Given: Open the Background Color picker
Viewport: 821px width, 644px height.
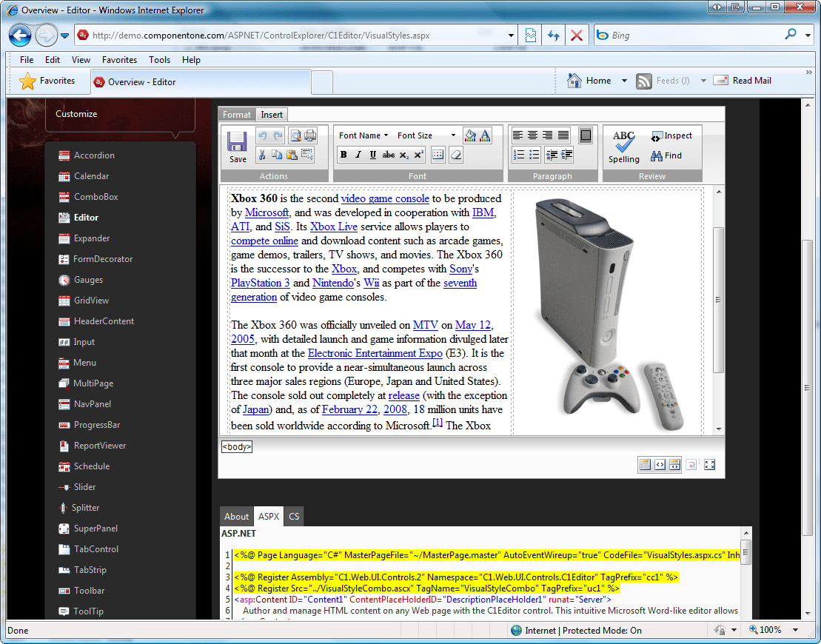Looking at the screenshot, I should click(x=470, y=135).
